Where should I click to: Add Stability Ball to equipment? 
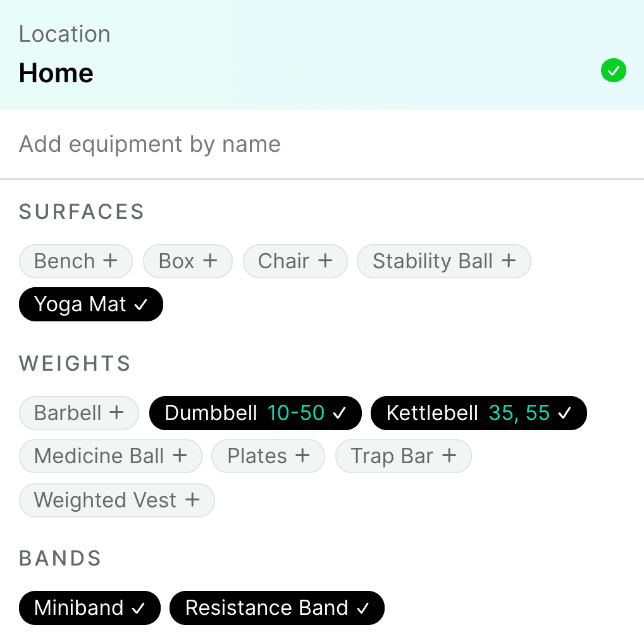[x=444, y=261]
